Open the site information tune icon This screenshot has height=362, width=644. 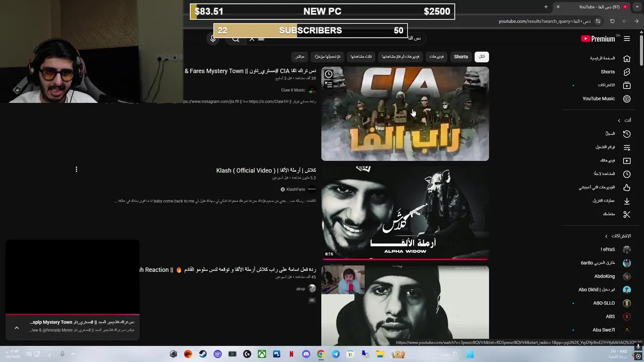[598, 21]
